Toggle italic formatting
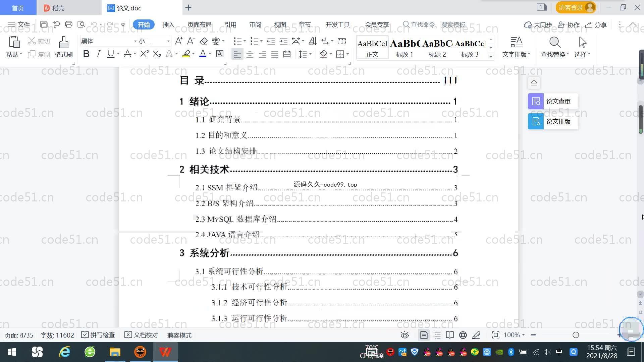Screen dimensions: 644x362 coord(98,54)
